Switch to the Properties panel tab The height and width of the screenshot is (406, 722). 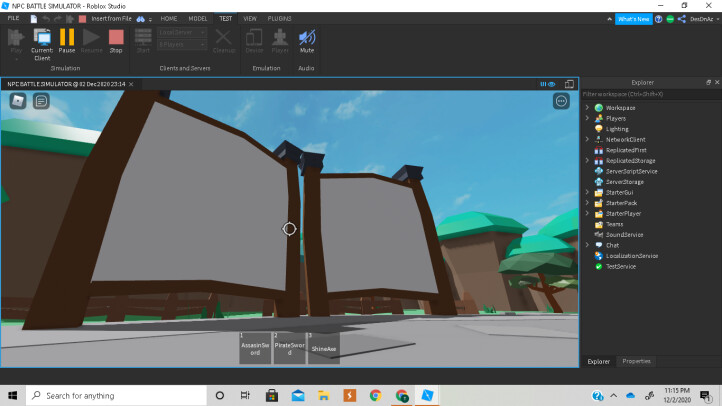point(636,361)
